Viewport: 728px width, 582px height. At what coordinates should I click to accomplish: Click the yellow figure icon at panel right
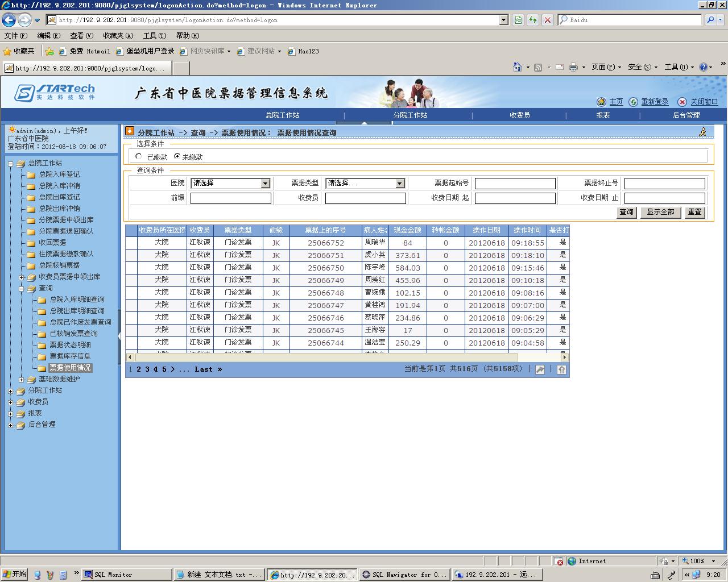702,132
